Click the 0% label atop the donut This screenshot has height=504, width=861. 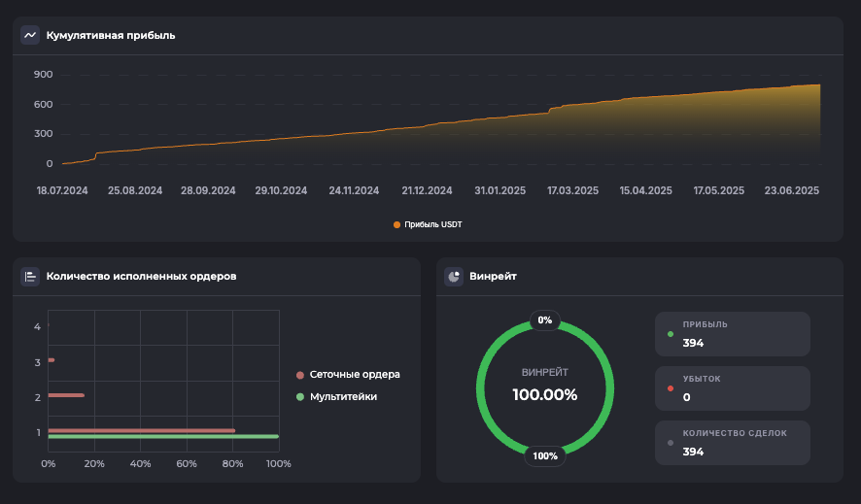(x=544, y=319)
